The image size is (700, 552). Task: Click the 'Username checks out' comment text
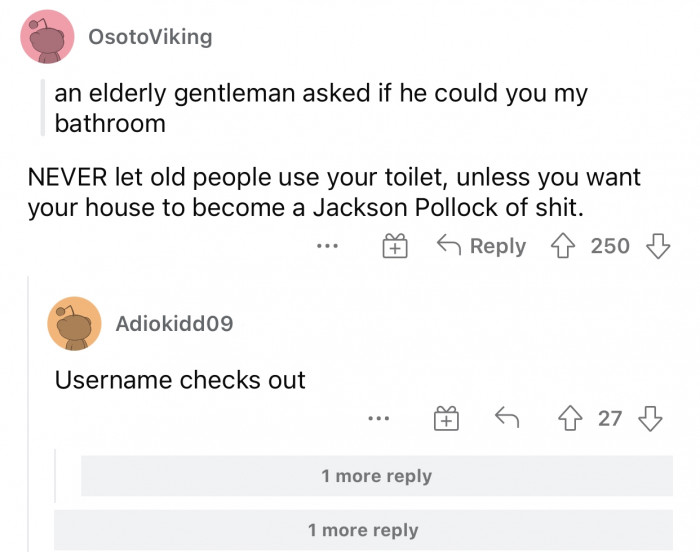180,380
